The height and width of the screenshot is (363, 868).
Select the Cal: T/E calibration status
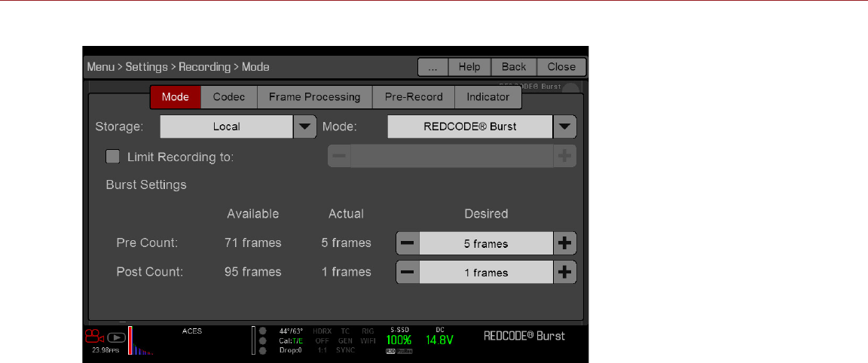pos(291,341)
